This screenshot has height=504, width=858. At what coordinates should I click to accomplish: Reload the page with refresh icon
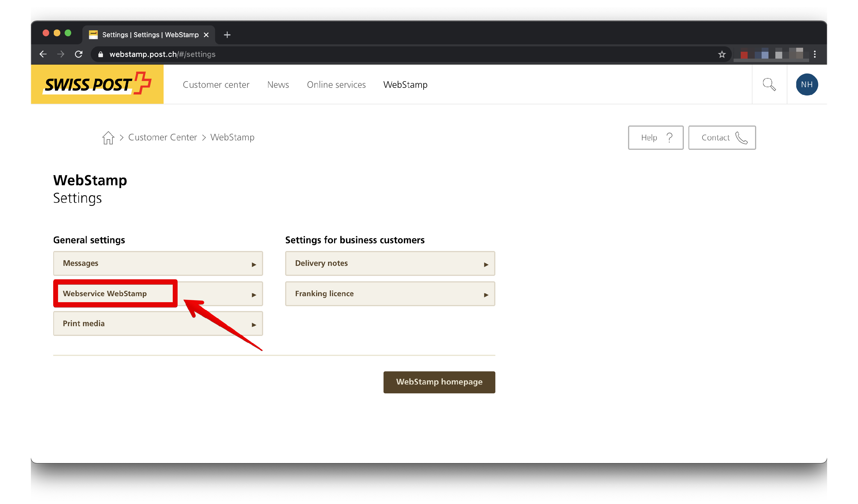pyautogui.click(x=79, y=54)
